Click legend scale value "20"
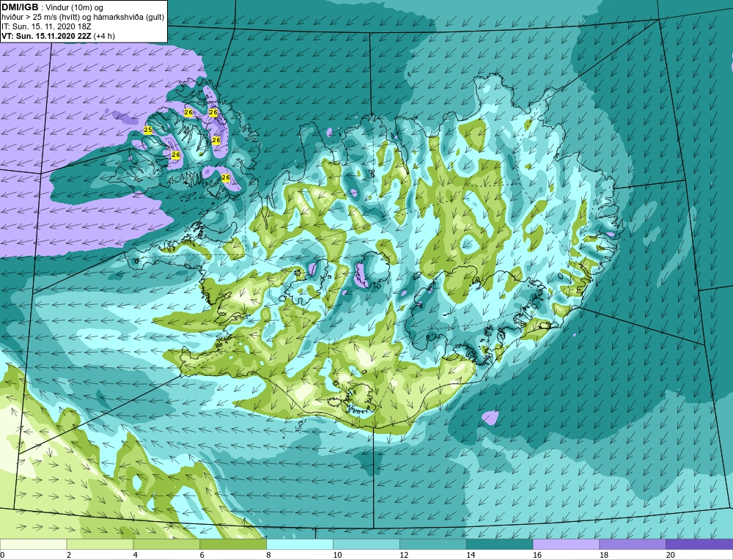 pyautogui.click(x=671, y=555)
